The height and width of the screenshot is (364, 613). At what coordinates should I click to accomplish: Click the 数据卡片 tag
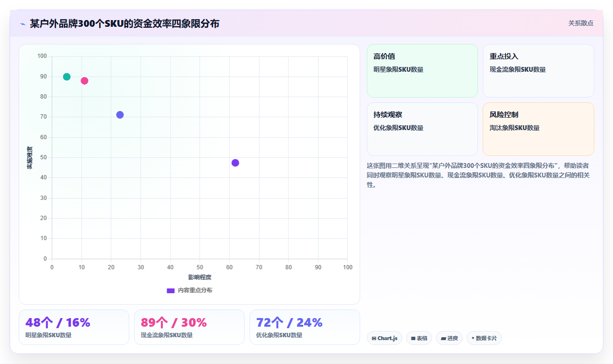pyautogui.click(x=484, y=338)
